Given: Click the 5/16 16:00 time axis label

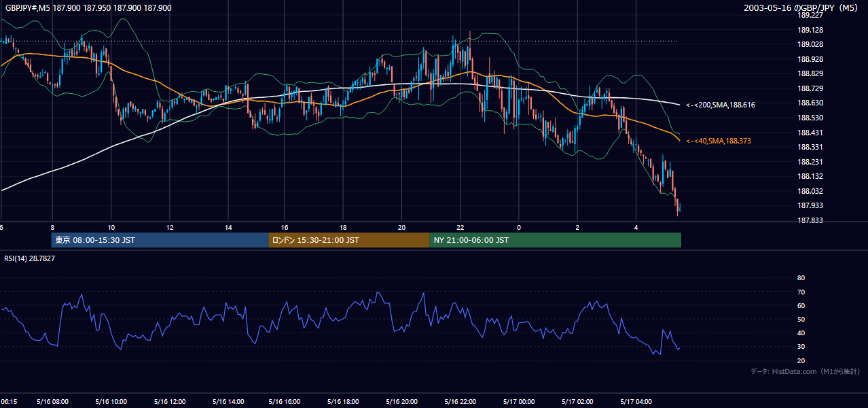Looking at the screenshot, I should [x=285, y=402].
